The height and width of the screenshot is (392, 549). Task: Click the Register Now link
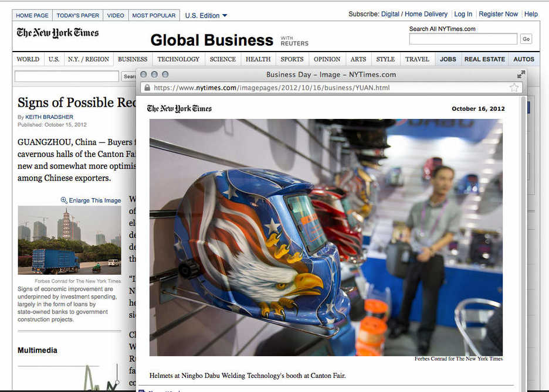coord(498,14)
